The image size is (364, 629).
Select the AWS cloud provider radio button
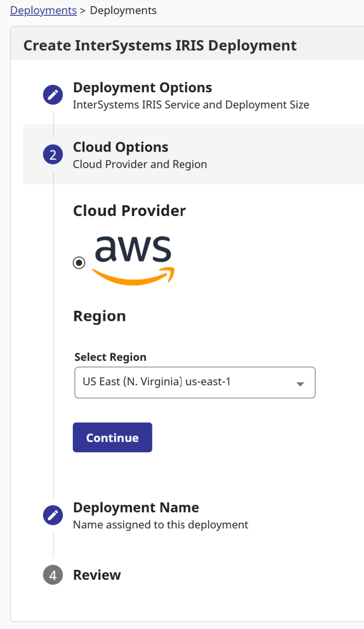click(x=79, y=263)
